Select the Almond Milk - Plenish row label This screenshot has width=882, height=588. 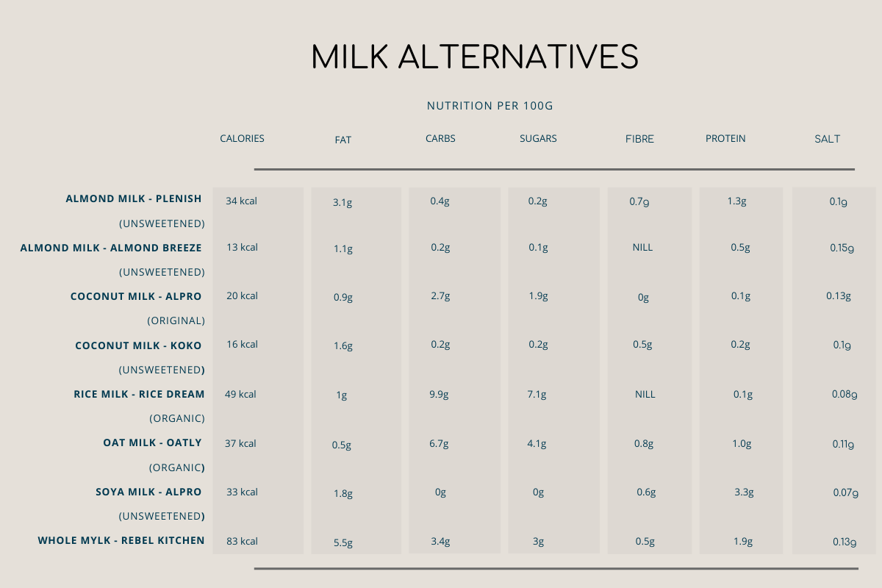134,198
